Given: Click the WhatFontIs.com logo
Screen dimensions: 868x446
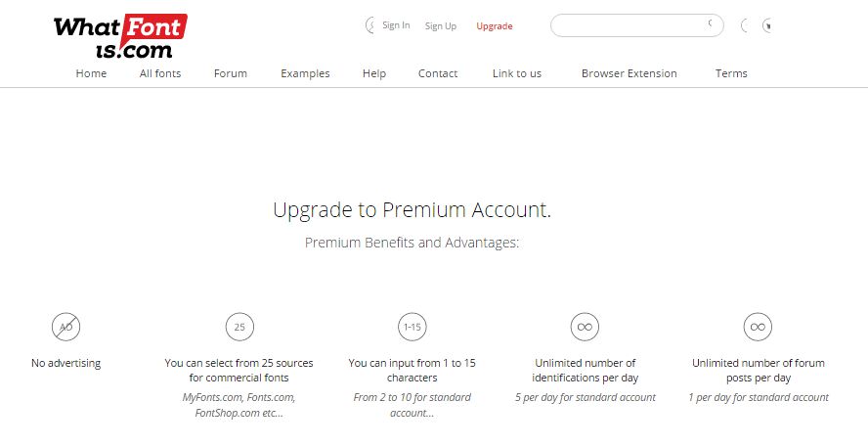Looking at the screenshot, I should pos(120,36).
